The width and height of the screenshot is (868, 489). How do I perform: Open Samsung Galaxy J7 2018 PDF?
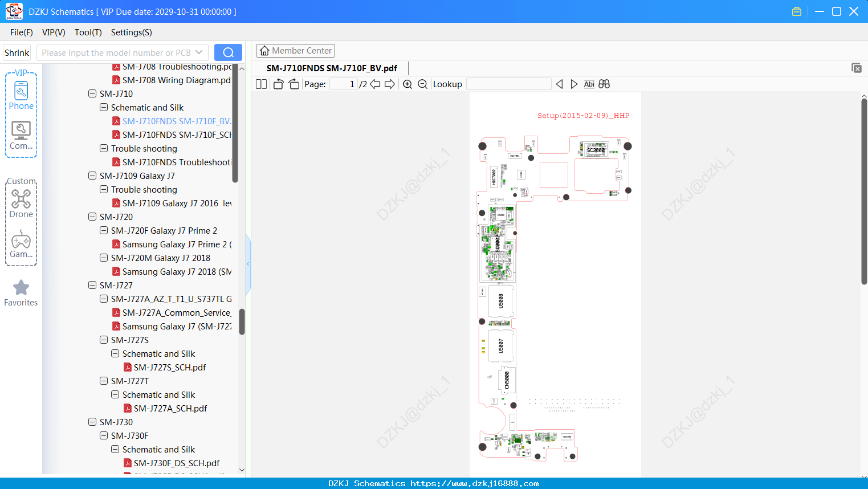172,272
